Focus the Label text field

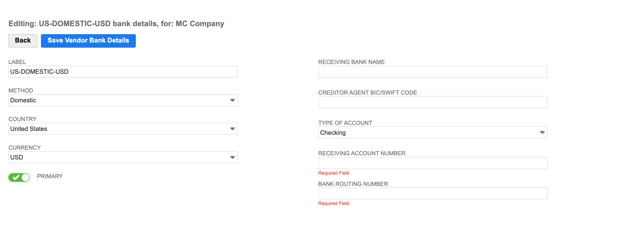(123, 72)
